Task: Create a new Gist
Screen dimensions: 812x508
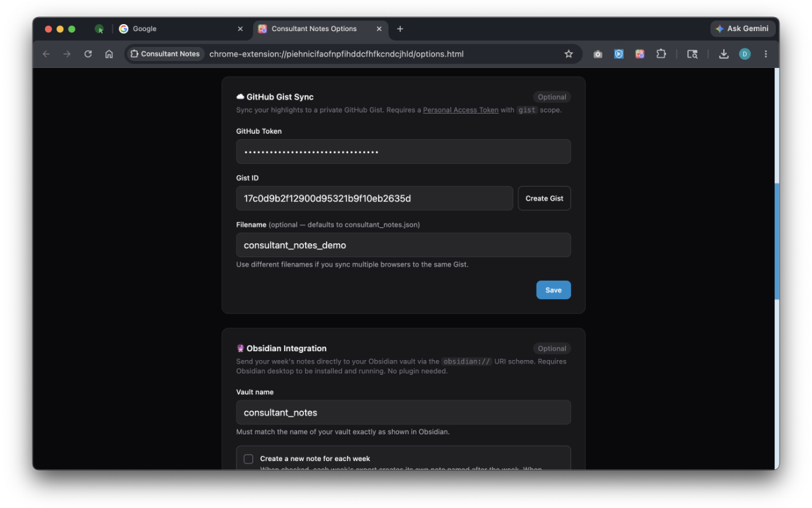Action: click(x=544, y=198)
